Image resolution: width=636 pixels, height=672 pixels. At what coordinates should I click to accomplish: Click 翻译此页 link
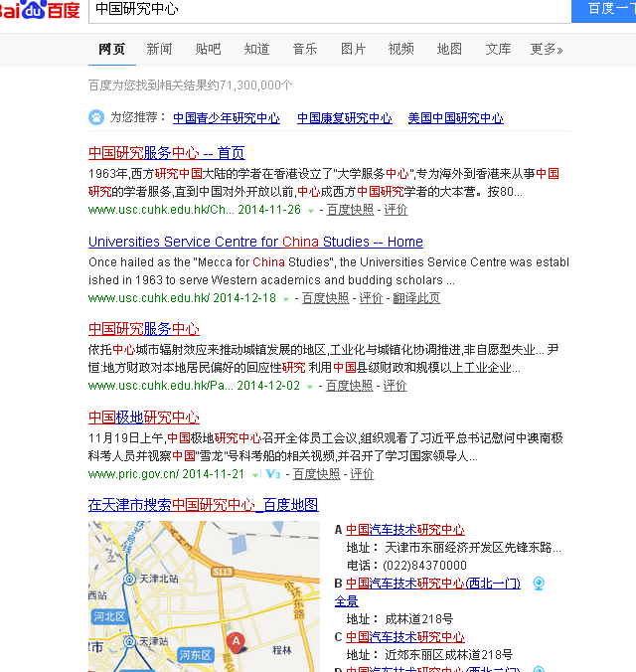point(416,298)
